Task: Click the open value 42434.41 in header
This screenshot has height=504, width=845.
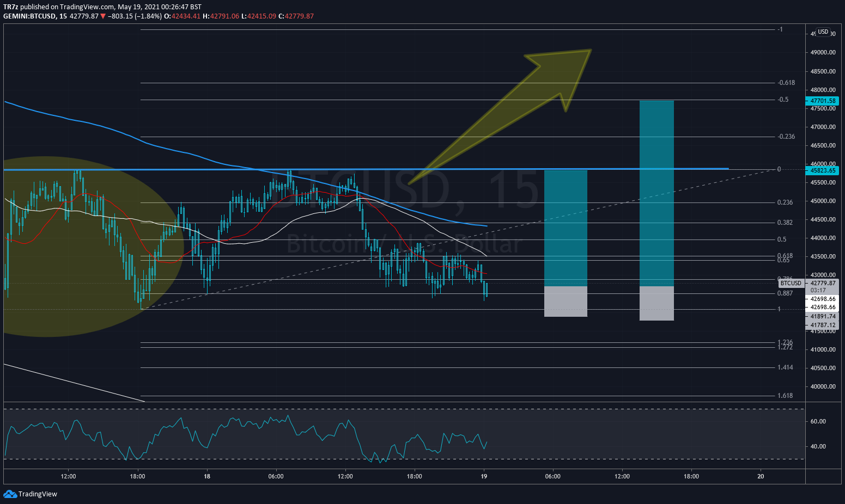Action: [186, 16]
